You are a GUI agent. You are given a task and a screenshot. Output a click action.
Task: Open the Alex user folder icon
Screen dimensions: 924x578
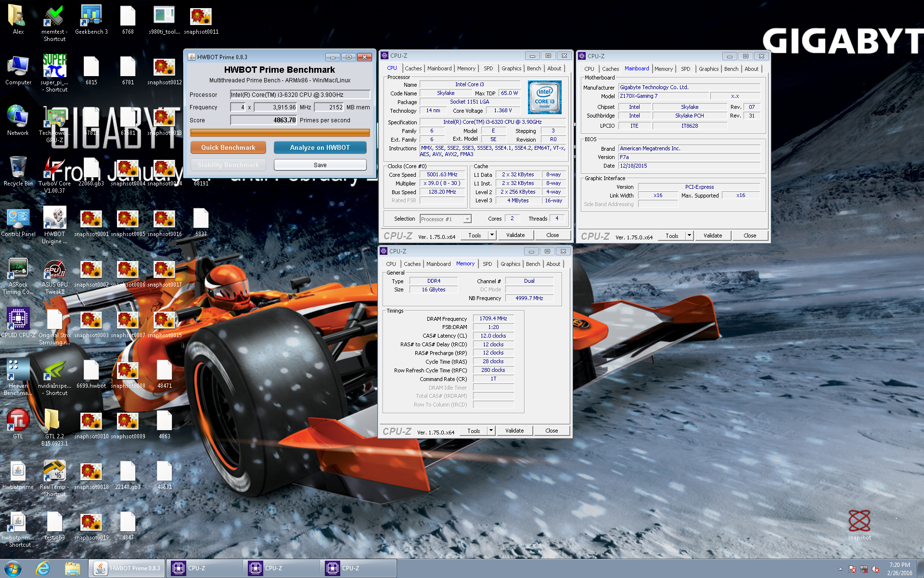click(x=18, y=19)
